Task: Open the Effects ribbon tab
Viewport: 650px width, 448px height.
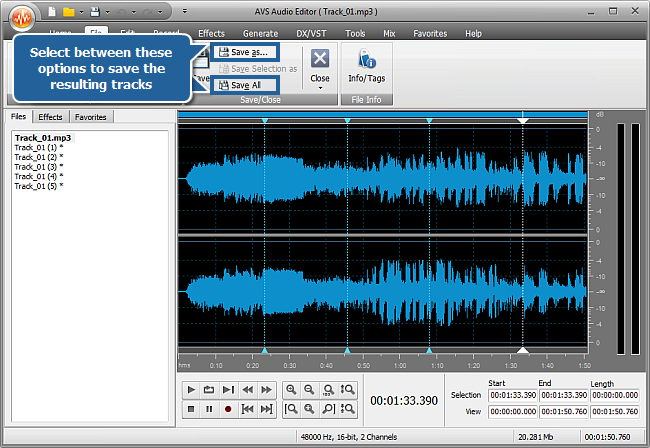Action: [211, 34]
